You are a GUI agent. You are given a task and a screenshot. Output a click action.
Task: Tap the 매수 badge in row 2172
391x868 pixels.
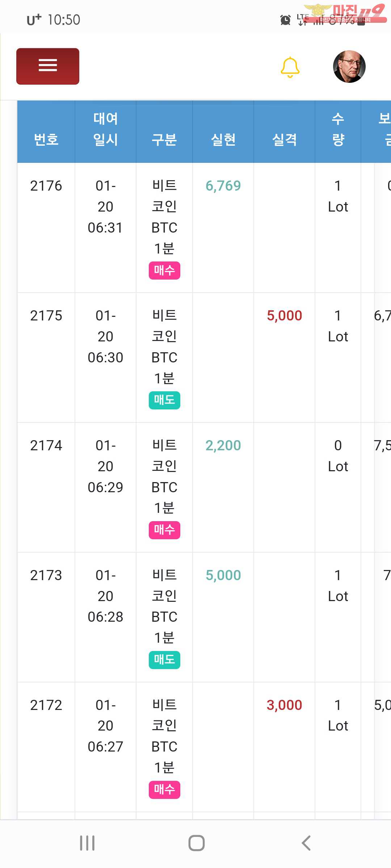click(x=164, y=790)
